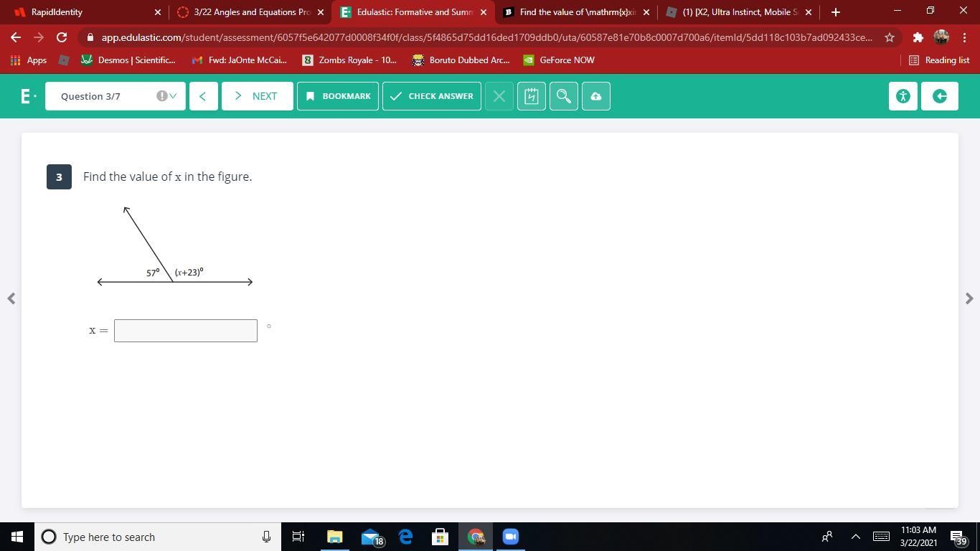Open accessibility settings icon
980x551 pixels.
click(x=903, y=96)
